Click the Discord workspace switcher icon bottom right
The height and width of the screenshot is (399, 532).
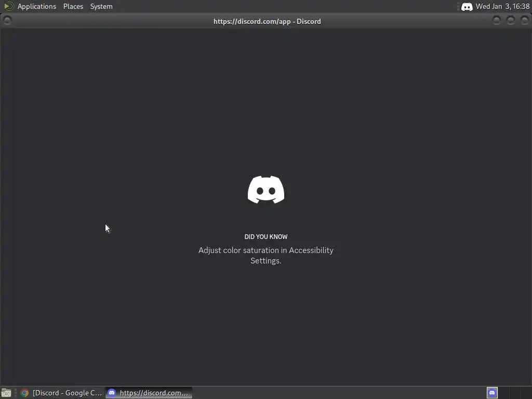[x=492, y=393]
